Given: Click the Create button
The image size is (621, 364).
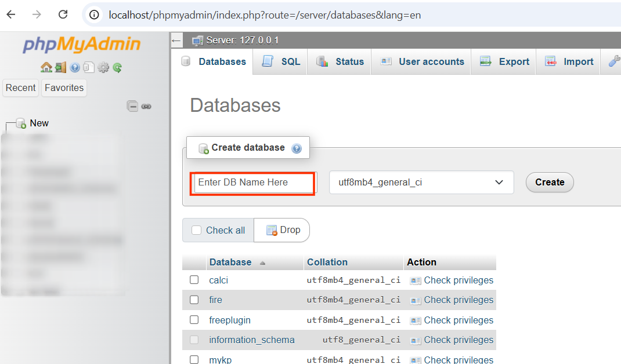Looking at the screenshot, I should pyautogui.click(x=549, y=182).
